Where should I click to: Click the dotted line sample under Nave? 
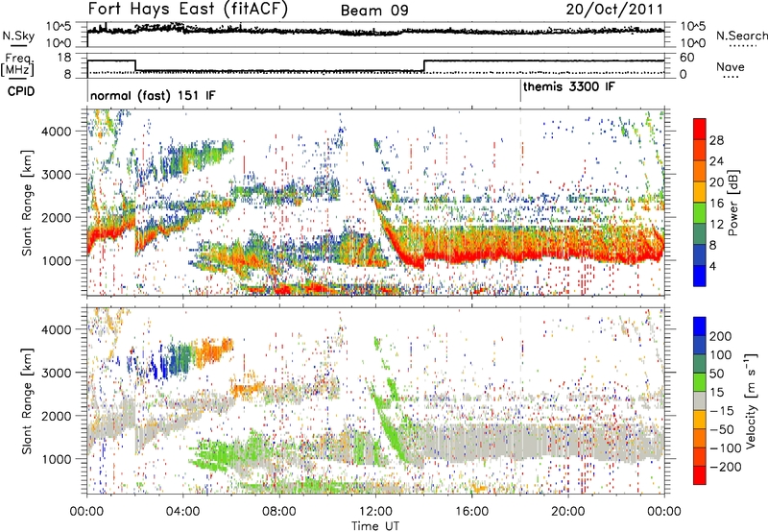coord(732,78)
